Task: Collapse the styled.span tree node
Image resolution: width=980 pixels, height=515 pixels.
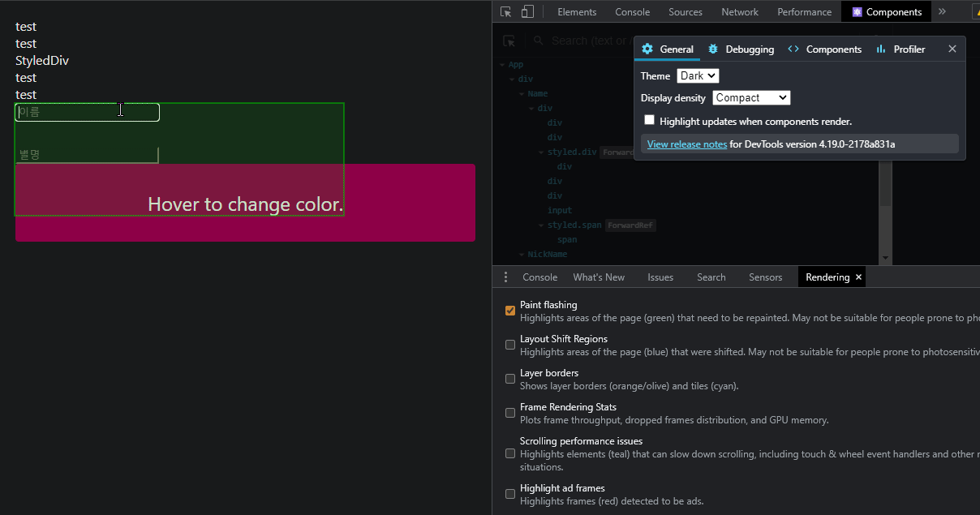Action: [x=541, y=225]
